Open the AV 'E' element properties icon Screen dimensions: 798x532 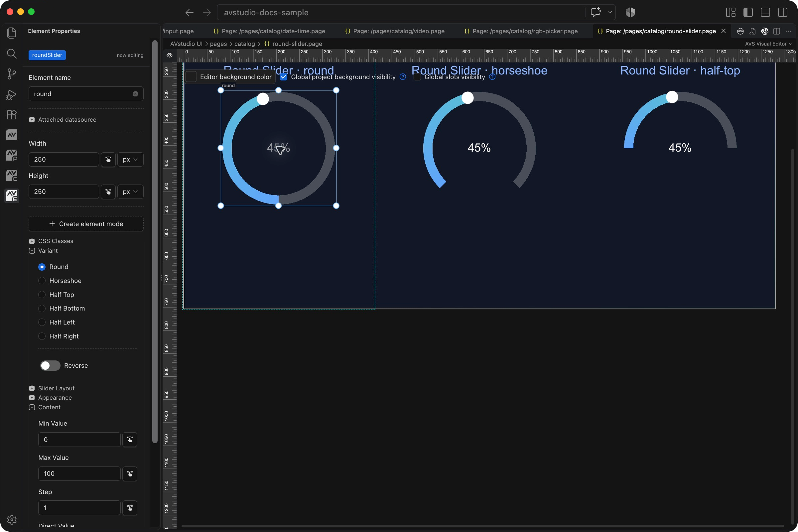12,196
